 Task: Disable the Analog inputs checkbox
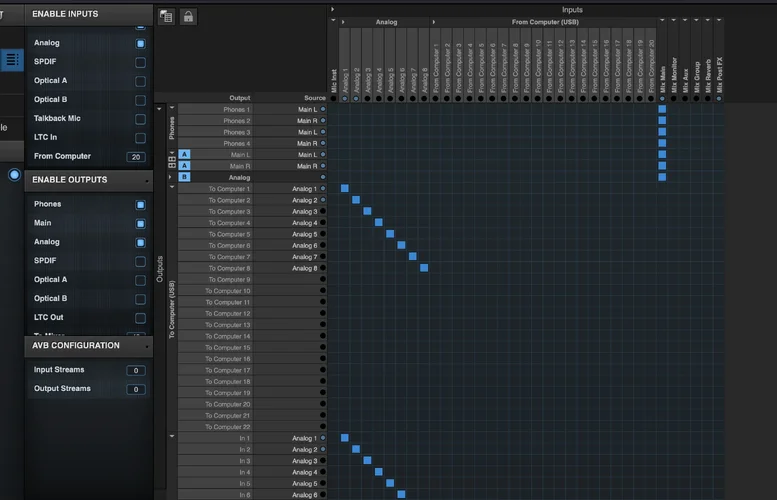(x=140, y=44)
